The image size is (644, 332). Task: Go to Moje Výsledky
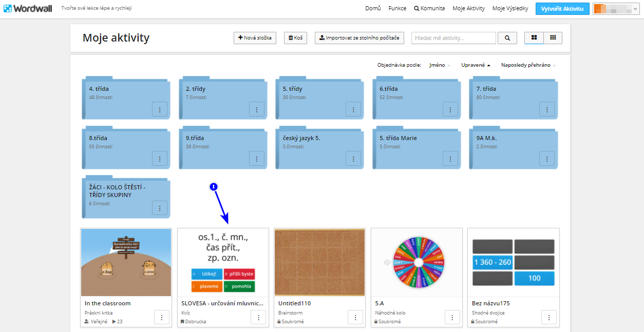tap(510, 9)
